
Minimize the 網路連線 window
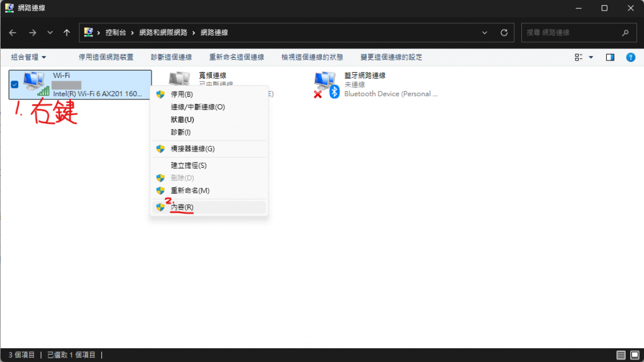coord(579,8)
